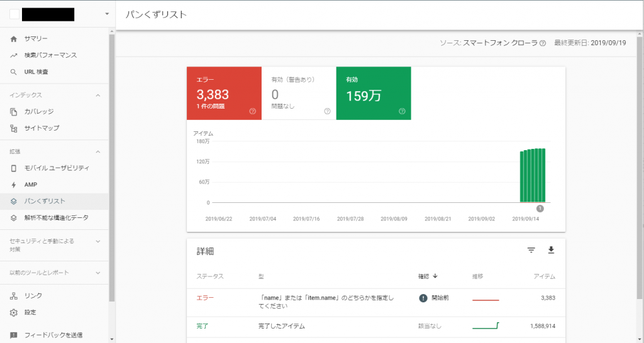Sort by 推移 column header
The width and height of the screenshot is (644, 343).
tap(478, 276)
